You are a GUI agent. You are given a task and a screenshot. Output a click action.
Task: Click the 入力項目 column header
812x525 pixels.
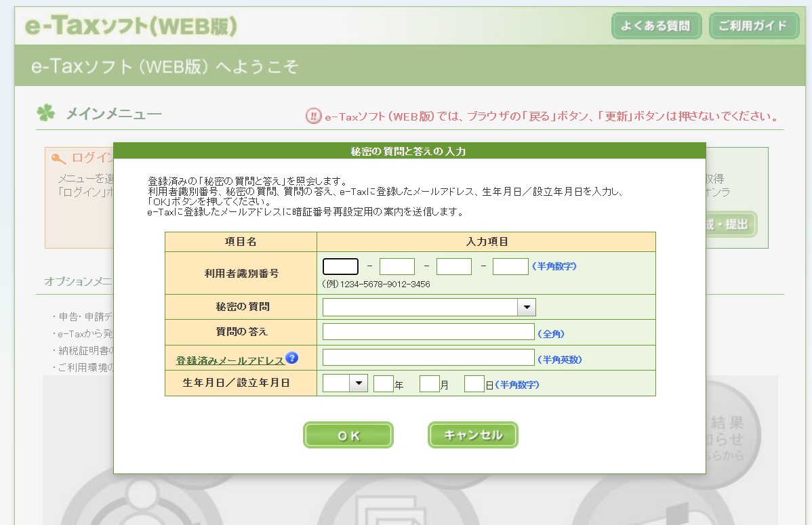pos(487,242)
